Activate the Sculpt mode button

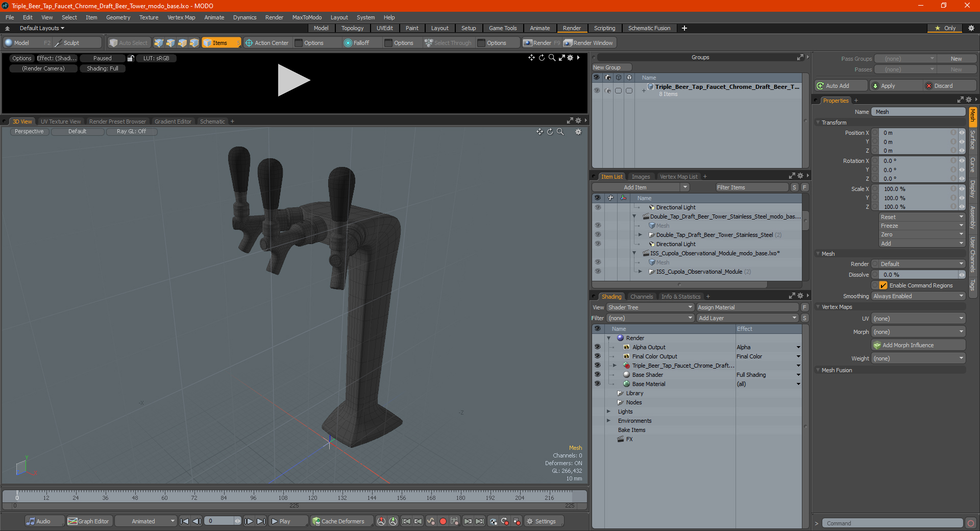point(77,43)
